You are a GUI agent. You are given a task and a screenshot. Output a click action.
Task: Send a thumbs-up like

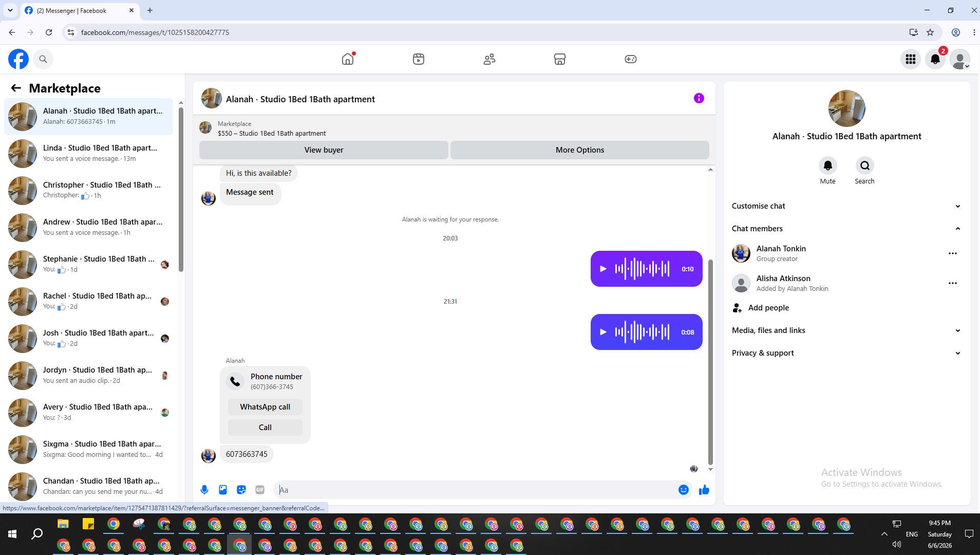(x=704, y=490)
